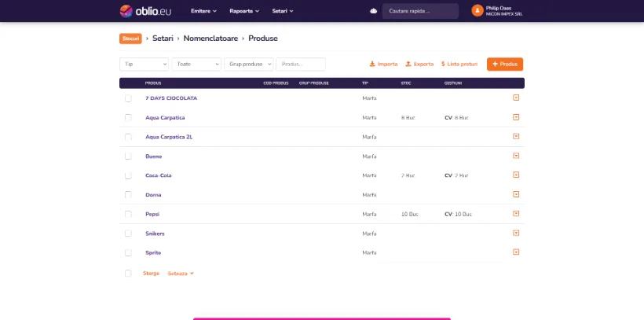This screenshot has height=320, width=644.
Task: Open the Emitere menu
Action: 203,11
